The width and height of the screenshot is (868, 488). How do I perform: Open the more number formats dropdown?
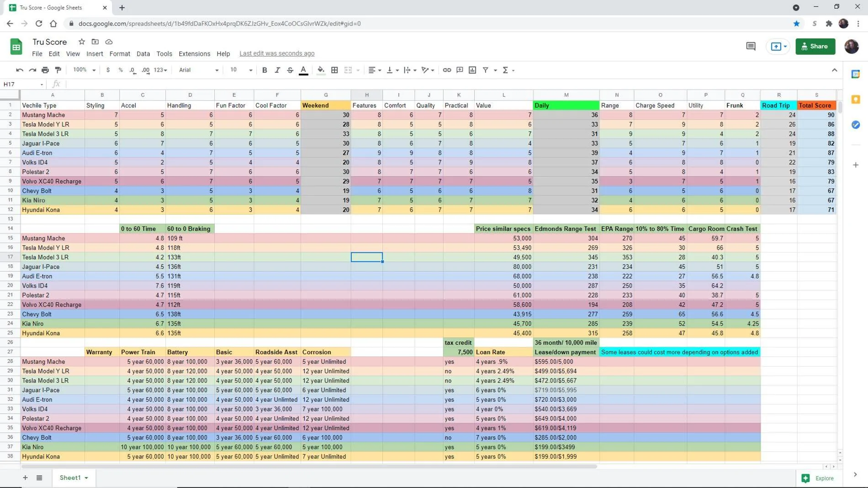point(160,70)
